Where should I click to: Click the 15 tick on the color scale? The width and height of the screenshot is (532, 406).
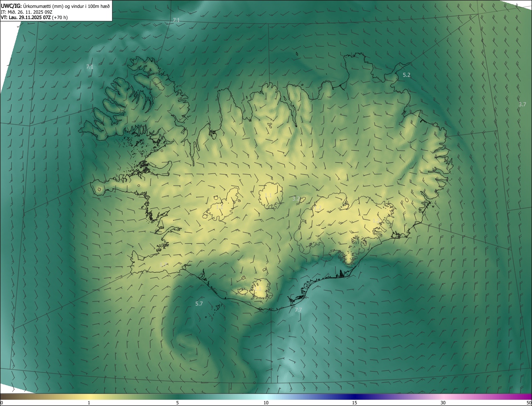point(355,403)
